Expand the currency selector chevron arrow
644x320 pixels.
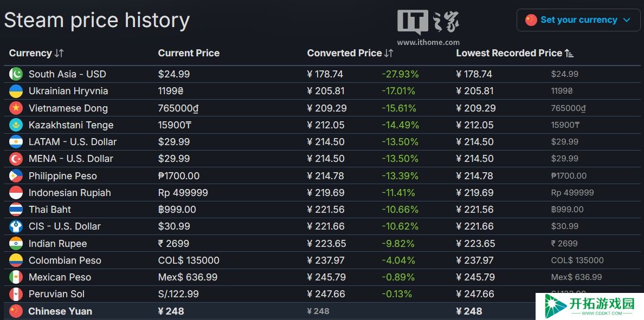point(627,20)
